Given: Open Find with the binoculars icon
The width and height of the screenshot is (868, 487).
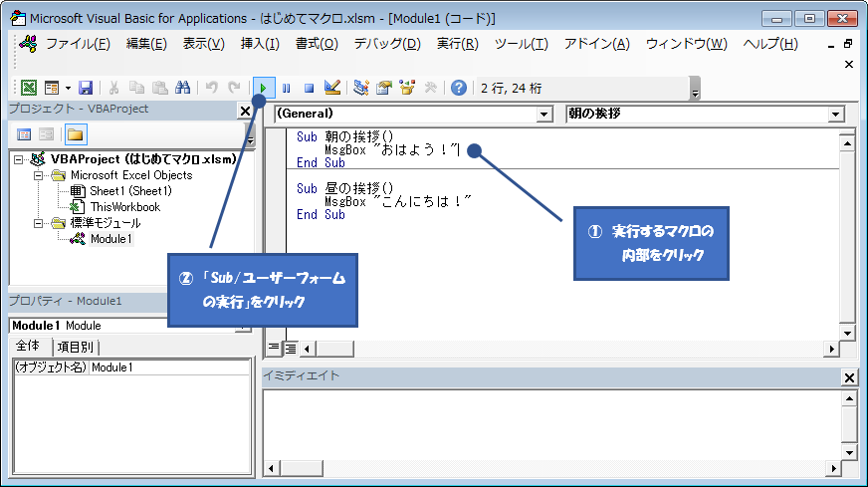Looking at the screenshot, I should pos(183,88).
